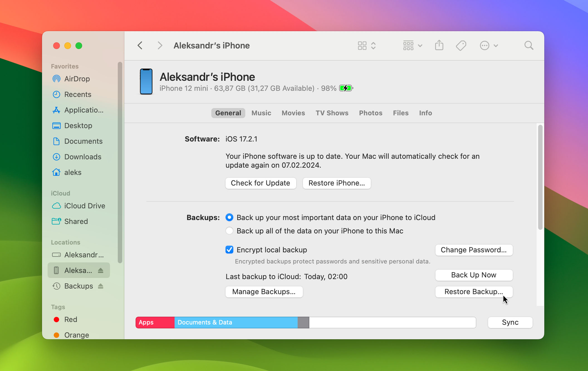Open the Share sheet from the toolbar

click(439, 45)
